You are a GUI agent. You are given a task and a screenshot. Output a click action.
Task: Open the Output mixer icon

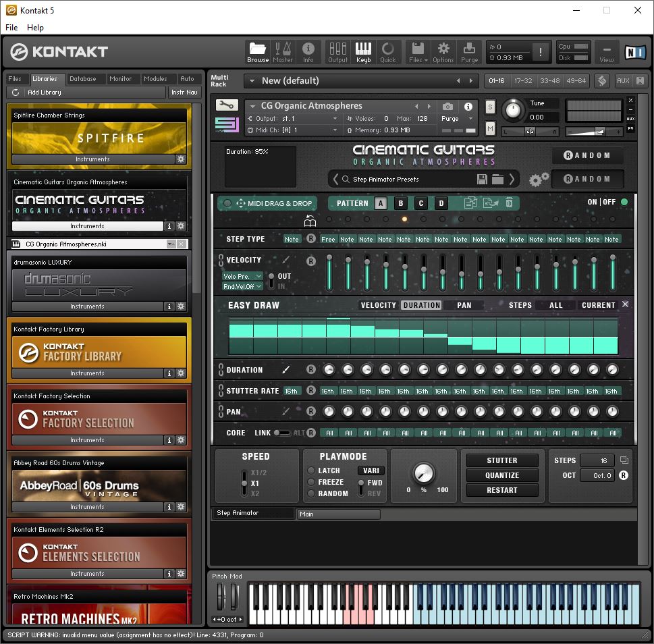click(338, 52)
